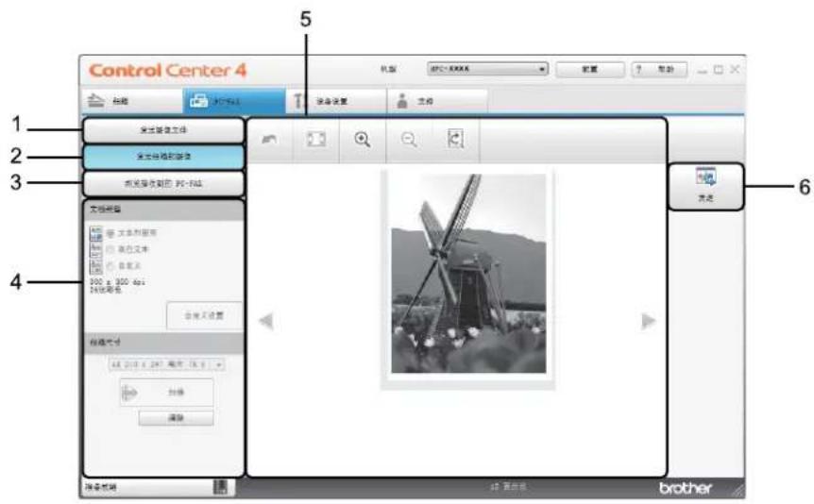Open the Help button with question mark
Screen dimensions: 814x504
click(x=659, y=70)
